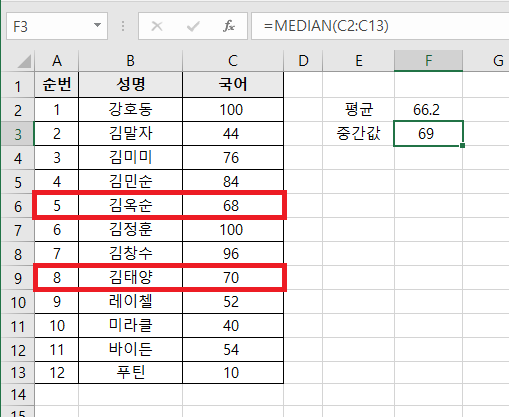Click the formula bar with MEDIAN formula
The height and width of the screenshot is (417, 509).
click(380, 26)
